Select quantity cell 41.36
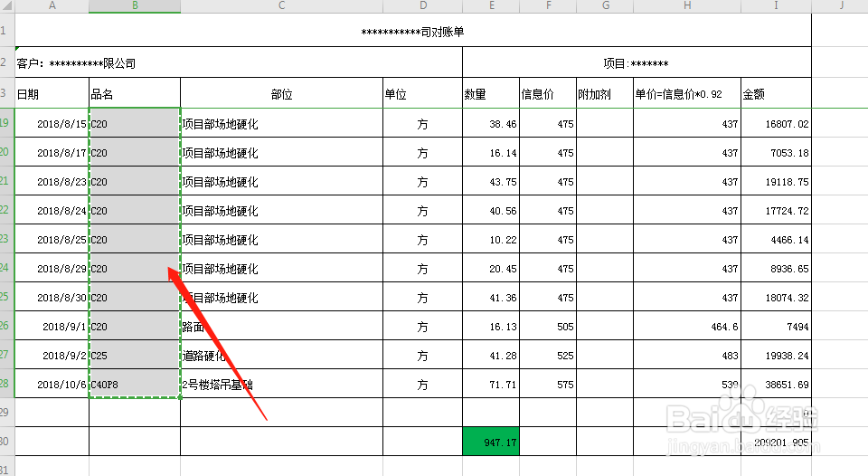Image resolution: width=868 pixels, height=476 pixels. pyautogui.click(x=491, y=297)
